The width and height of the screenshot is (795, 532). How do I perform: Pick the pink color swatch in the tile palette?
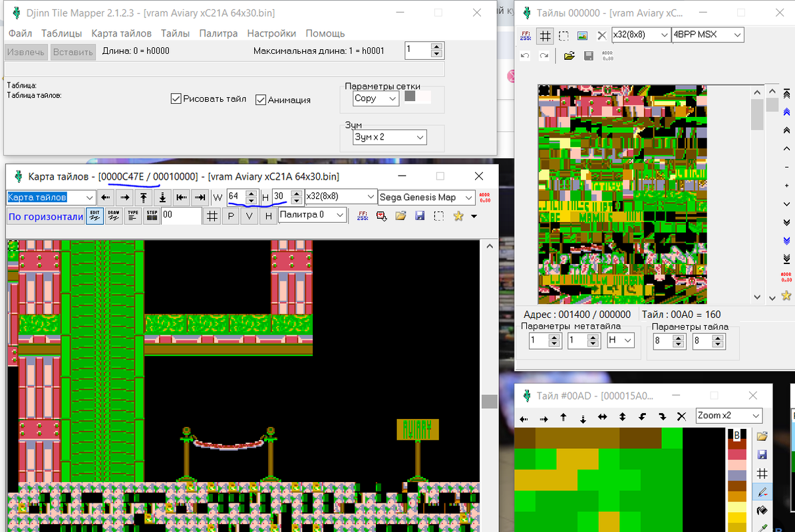pyautogui.click(x=737, y=464)
